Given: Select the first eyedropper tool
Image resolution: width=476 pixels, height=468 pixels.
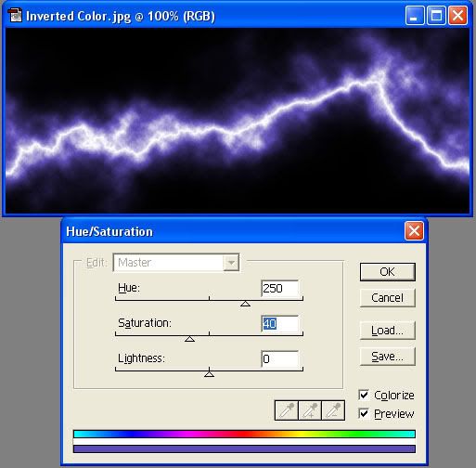Looking at the screenshot, I should [287, 410].
